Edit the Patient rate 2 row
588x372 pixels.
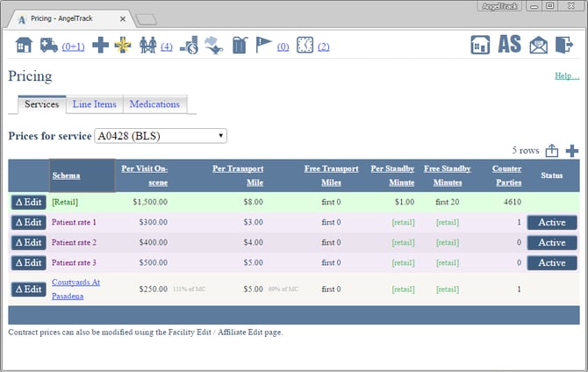pos(28,243)
